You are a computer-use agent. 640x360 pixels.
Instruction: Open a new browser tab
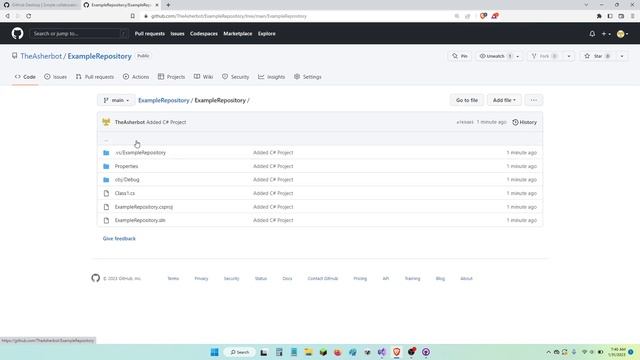(168, 5)
